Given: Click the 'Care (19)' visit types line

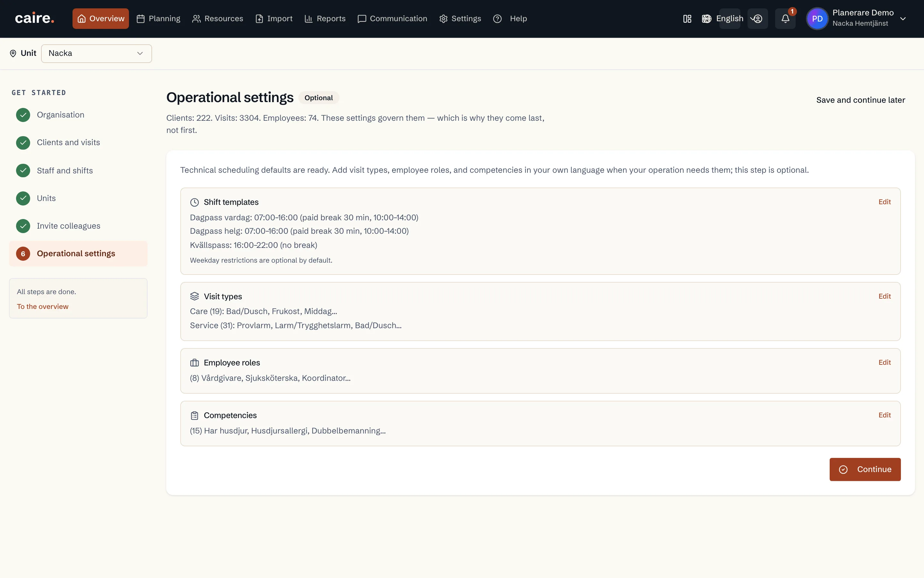Looking at the screenshot, I should click(x=263, y=311).
